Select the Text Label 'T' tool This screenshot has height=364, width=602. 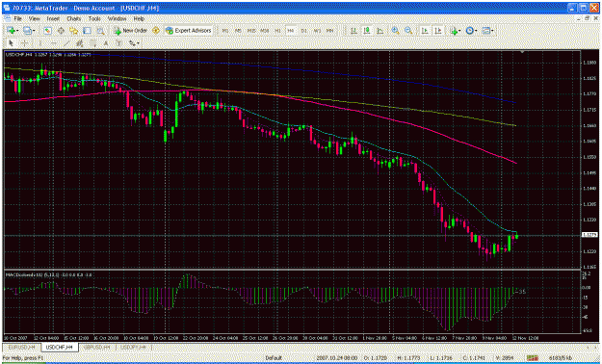click(x=119, y=43)
